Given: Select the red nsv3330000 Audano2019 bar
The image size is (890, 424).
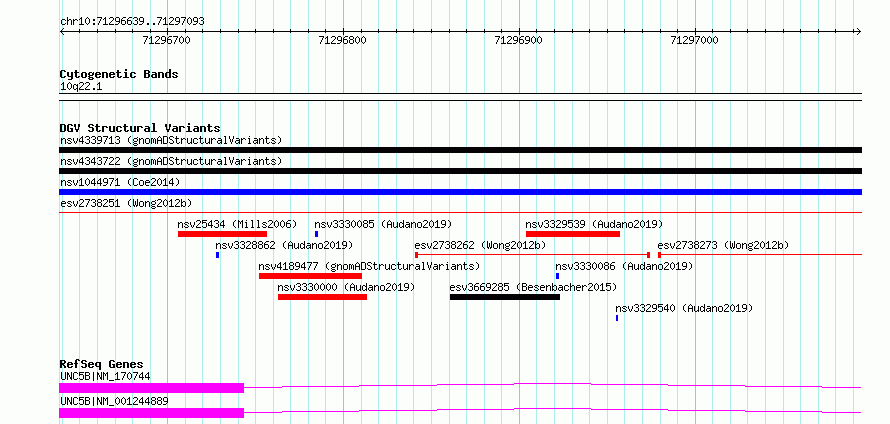Looking at the screenshot, I should [x=322, y=297].
